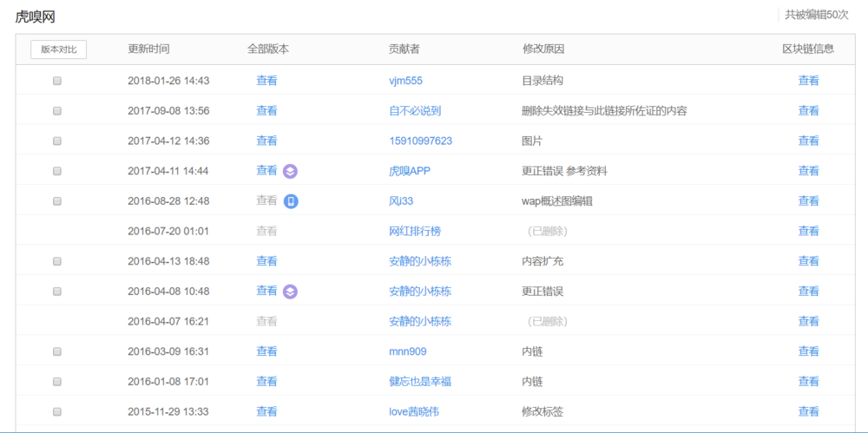The height and width of the screenshot is (433, 868).
Task: Open blockchain info 查看 for 网红排行榜 row
Action: [x=808, y=232]
